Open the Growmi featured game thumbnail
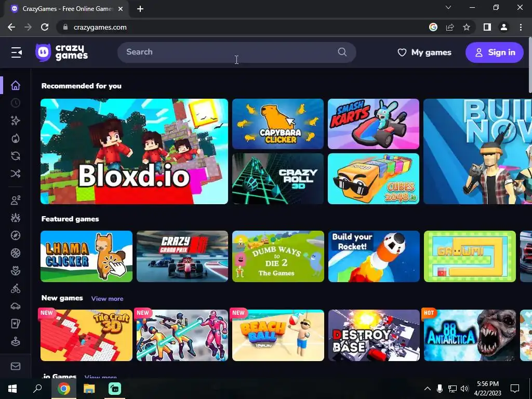Viewport: 532px width, 399px height. [470, 256]
